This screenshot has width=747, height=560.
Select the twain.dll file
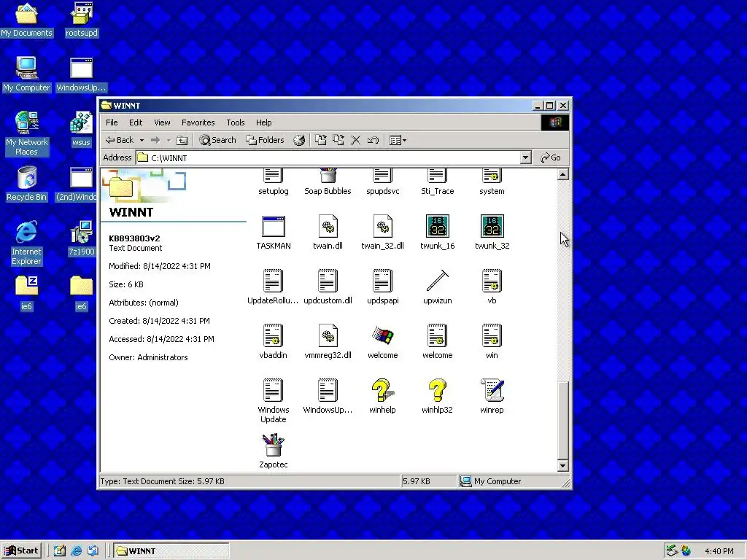pyautogui.click(x=328, y=233)
